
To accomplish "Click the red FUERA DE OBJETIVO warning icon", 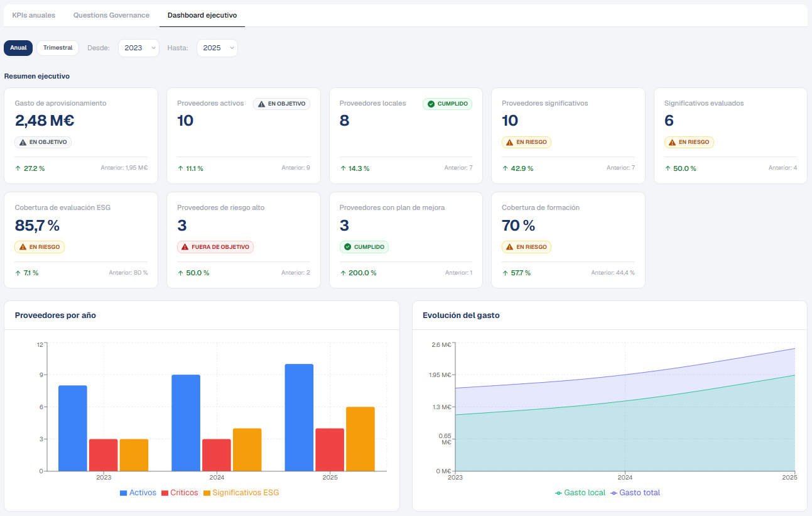I will (x=185, y=247).
